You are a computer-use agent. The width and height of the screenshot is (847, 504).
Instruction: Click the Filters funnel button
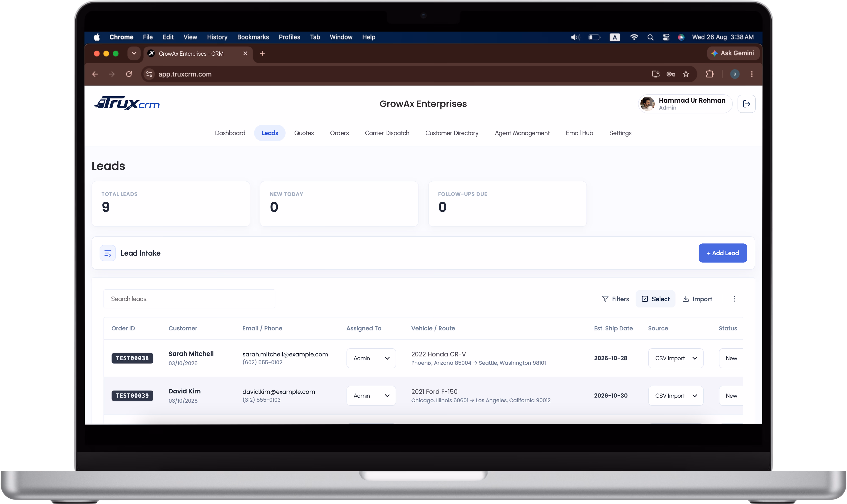(615, 299)
